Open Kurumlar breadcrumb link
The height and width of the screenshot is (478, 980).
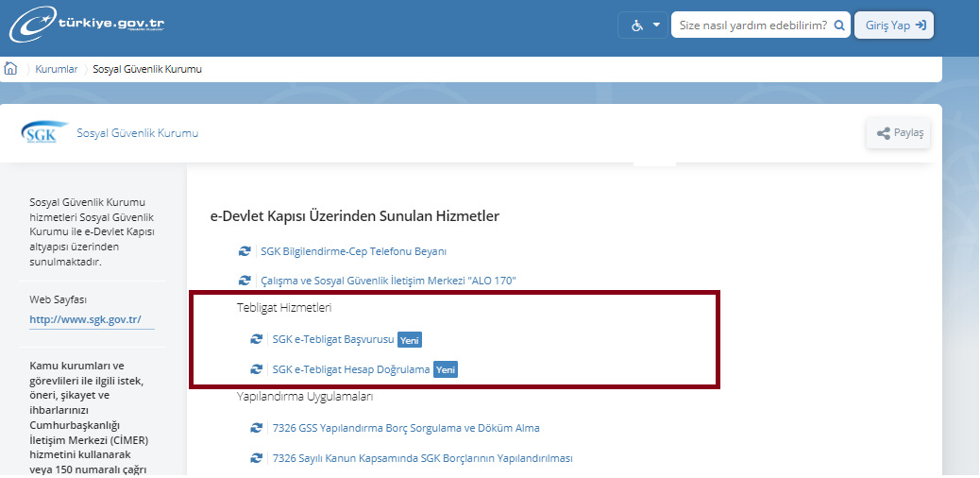click(x=57, y=70)
